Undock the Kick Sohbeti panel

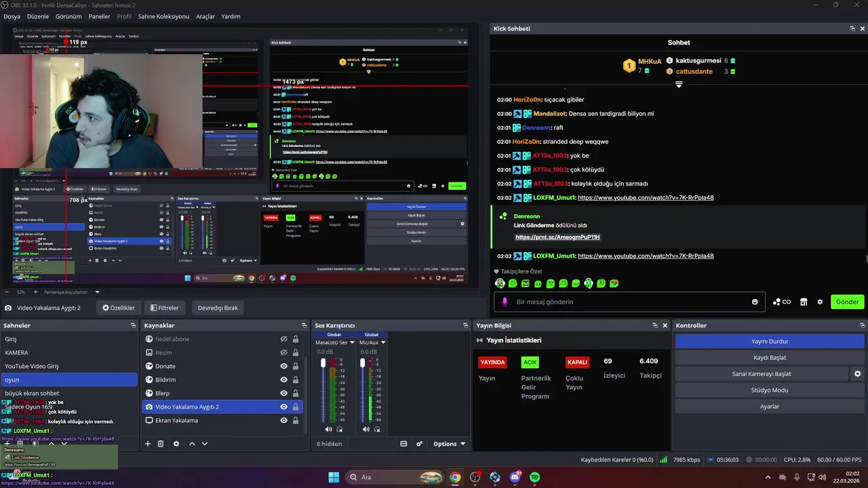tap(852, 28)
